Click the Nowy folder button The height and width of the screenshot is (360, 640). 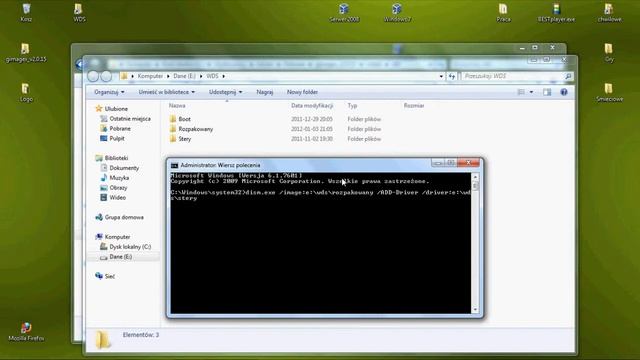point(302,92)
